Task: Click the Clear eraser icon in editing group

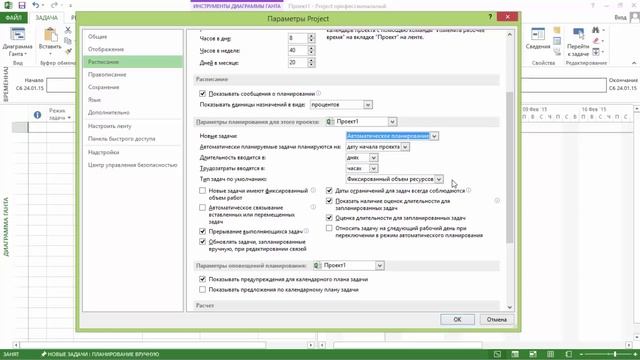Action: (x=596, y=41)
